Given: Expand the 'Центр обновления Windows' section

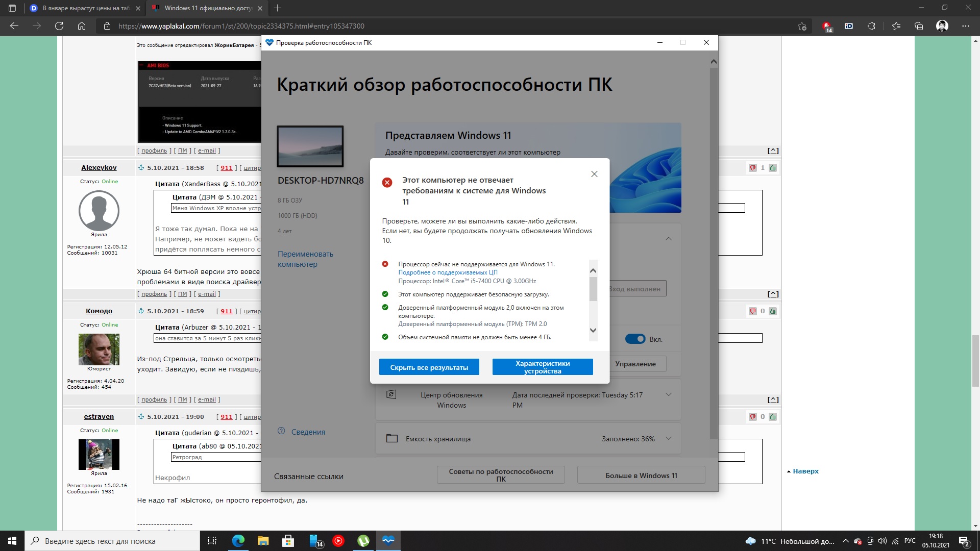Looking at the screenshot, I should click(x=668, y=394).
